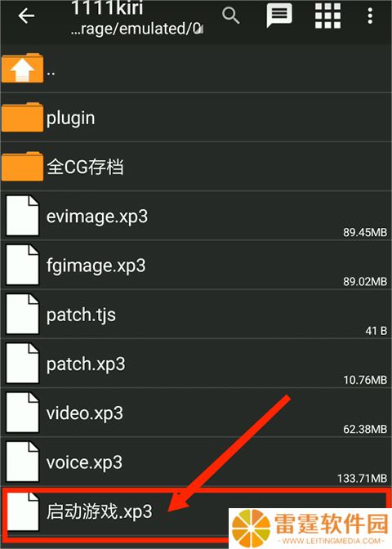Viewport: 392px width, 549px height.
Task: Open patch.tjs file
Action: [x=196, y=314]
